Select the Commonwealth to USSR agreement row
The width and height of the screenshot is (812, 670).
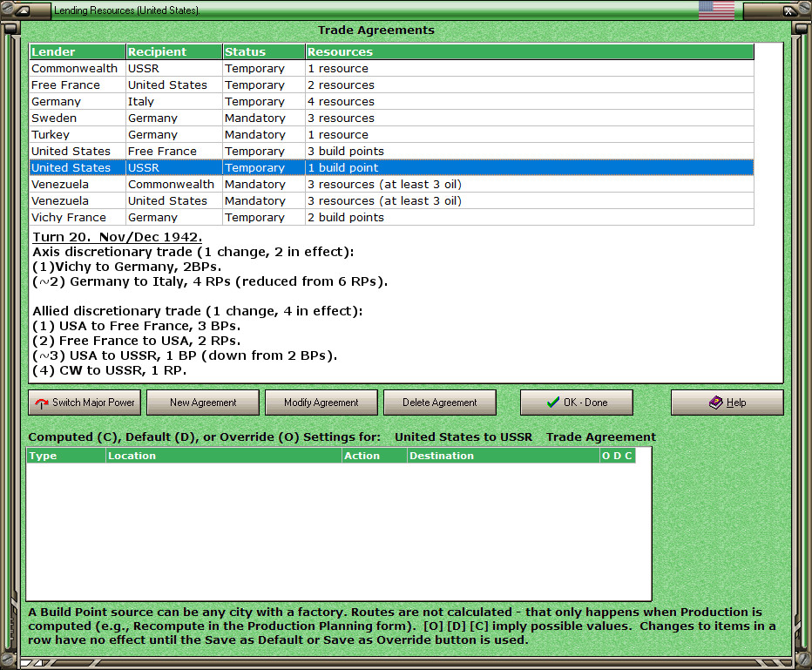click(x=391, y=68)
